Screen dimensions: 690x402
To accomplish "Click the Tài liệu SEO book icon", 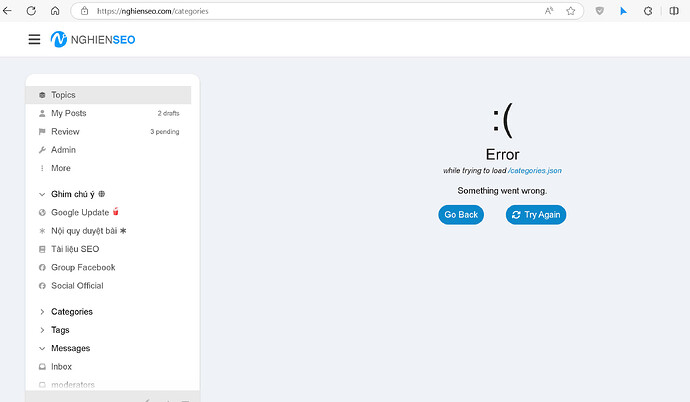I will tap(42, 249).
